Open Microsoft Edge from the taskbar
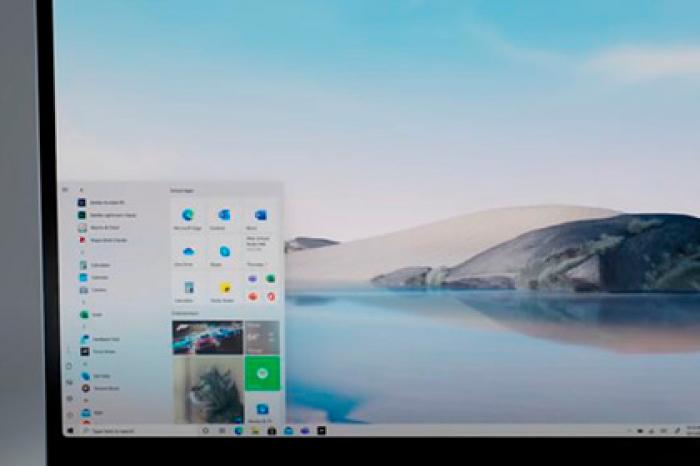Image resolution: width=700 pixels, height=466 pixels. (x=238, y=431)
